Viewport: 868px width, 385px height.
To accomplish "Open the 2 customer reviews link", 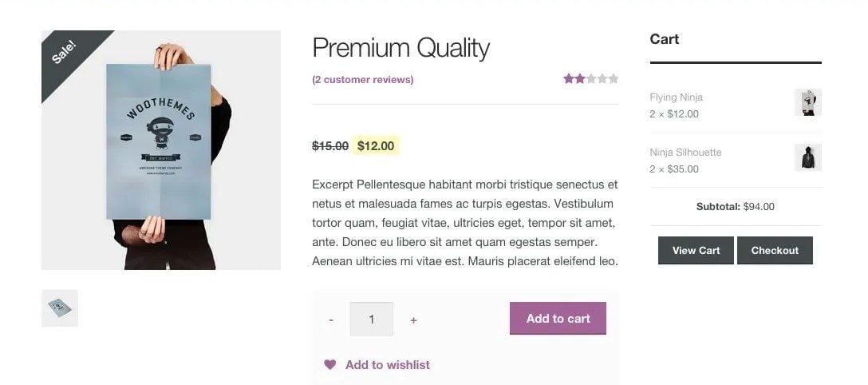I will (x=363, y=80).
